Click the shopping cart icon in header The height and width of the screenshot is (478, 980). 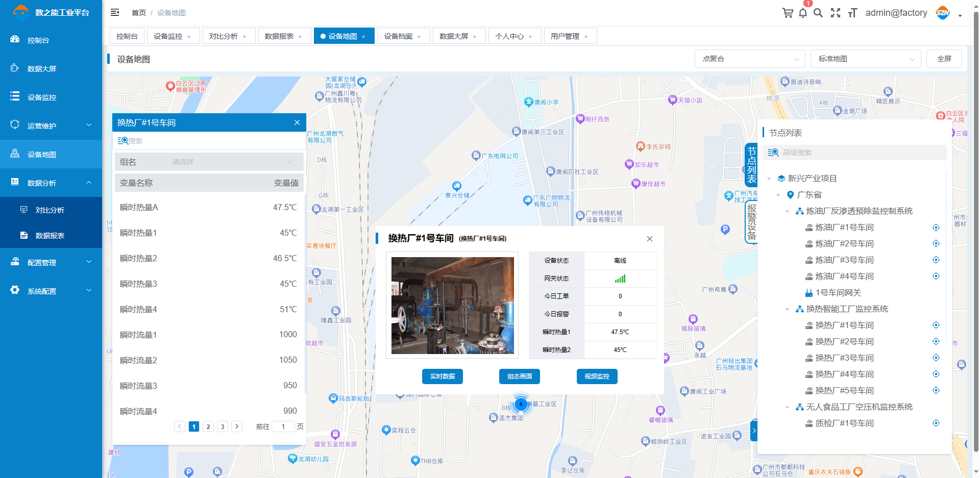pos(788,13)
